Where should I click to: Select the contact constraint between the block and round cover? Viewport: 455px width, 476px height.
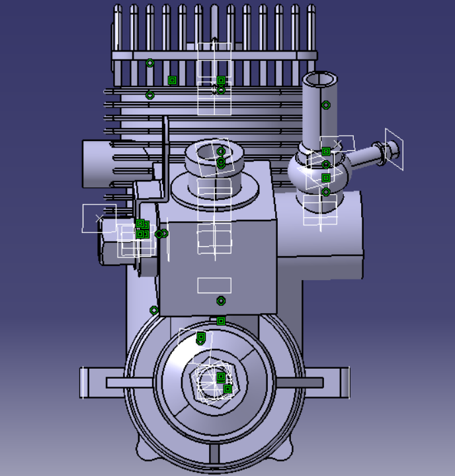pyautogui.click(x=221, y=321)
